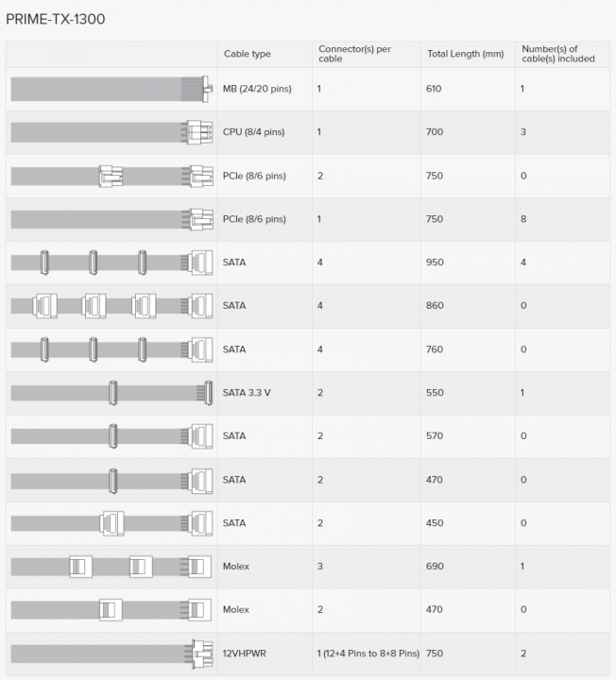Click the 470 mm Molex cable illustration
This screenshot has width=616, height=680.
click(111, 610)
